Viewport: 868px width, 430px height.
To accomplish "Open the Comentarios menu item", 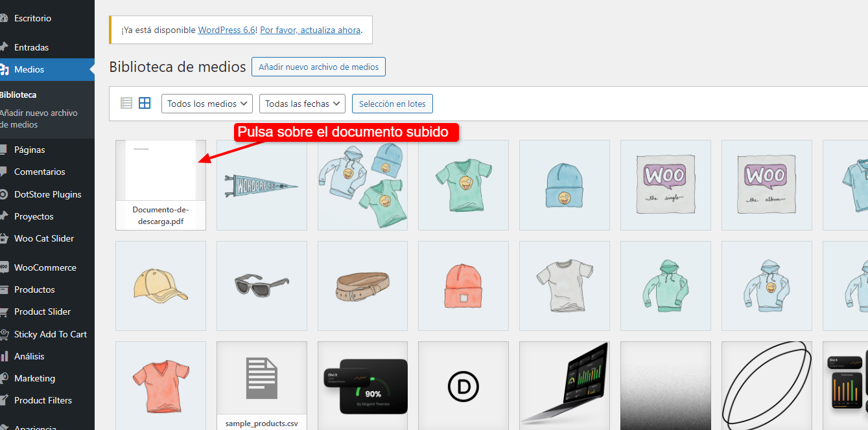I will 47,172.
